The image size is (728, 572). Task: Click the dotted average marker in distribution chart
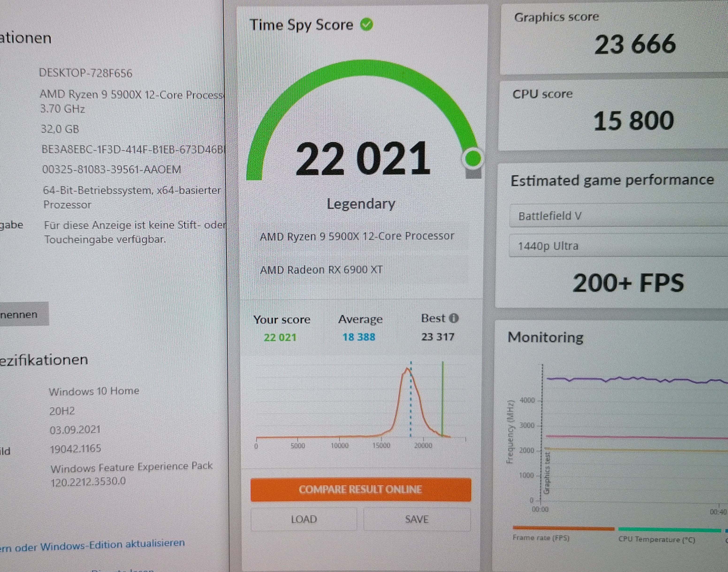(411, 399)
